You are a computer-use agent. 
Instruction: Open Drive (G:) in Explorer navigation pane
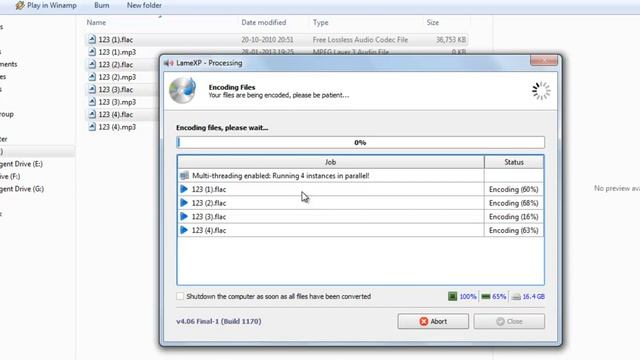coord(22,189)
